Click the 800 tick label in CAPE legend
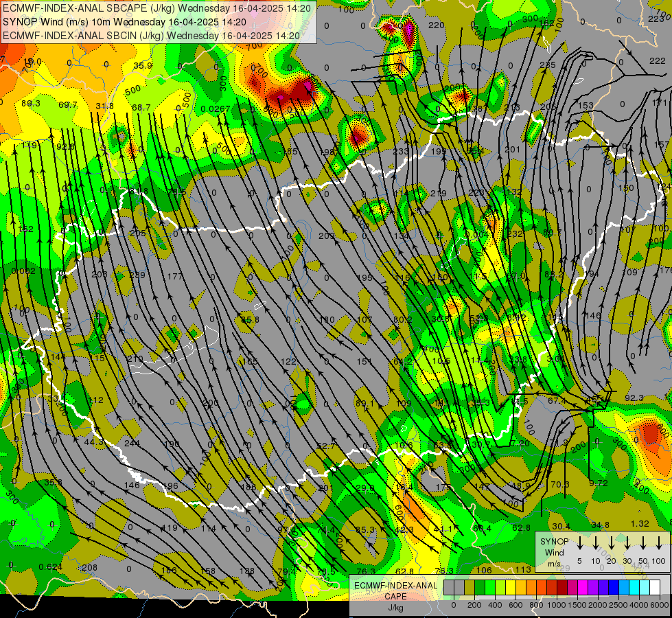The height and width of the screenshot is (618, 672). (536, 605)
